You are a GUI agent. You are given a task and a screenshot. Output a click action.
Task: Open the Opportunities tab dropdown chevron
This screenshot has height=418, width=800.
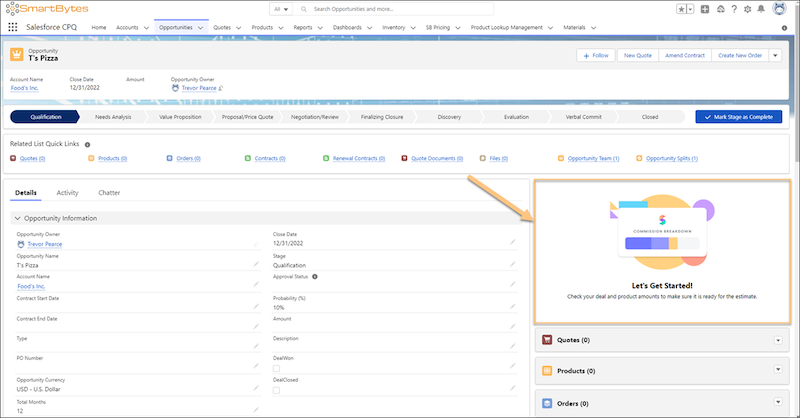(201, 28)
